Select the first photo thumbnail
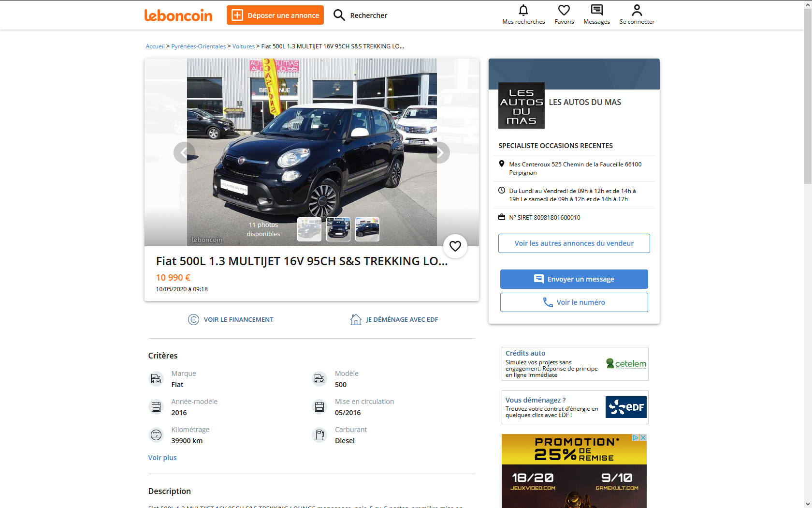 pos(309,229)
